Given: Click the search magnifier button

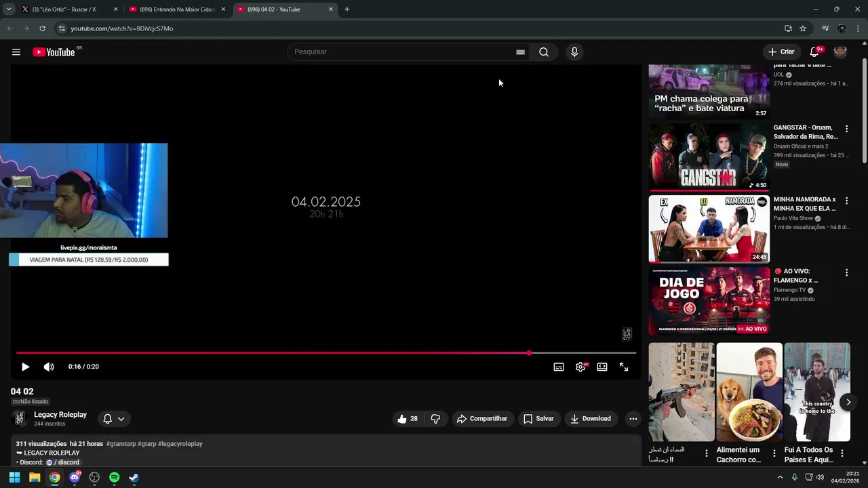Looking at the screenshot, I should (544, 52).
